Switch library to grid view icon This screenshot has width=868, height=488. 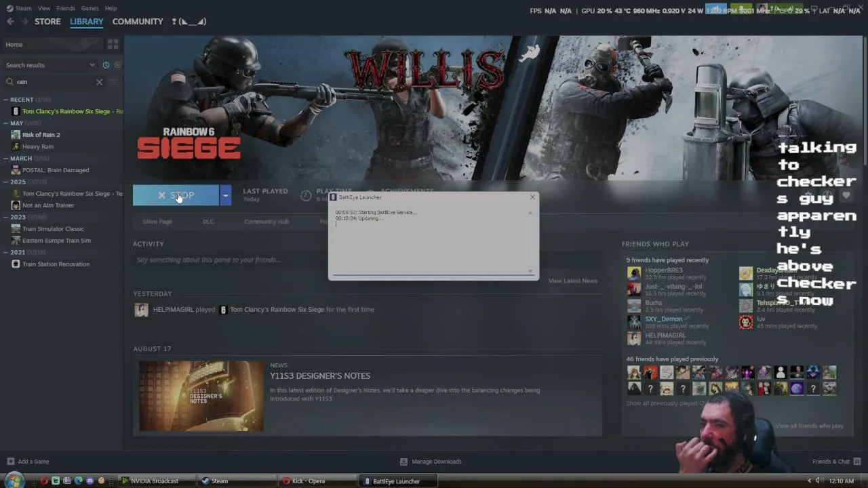coord(113,44)
